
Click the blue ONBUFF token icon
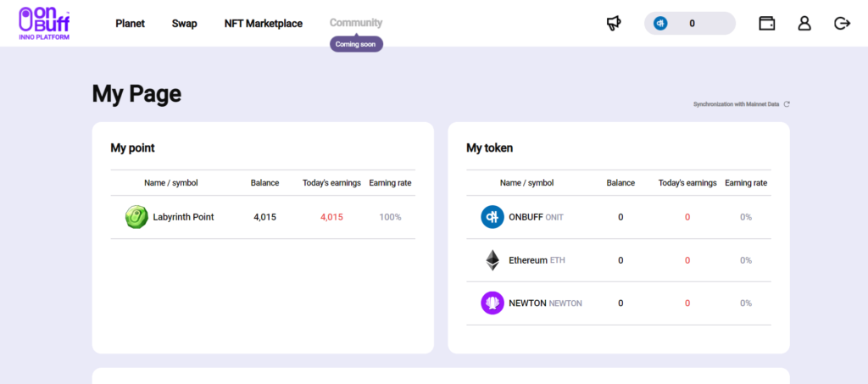pos(492,217)
